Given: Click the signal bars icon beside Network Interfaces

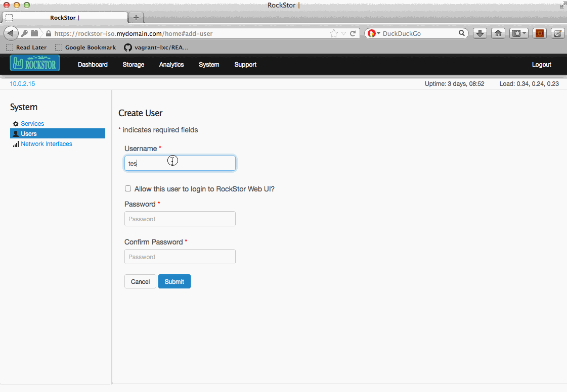Looking at the screenshot, I should click(16, 144).
